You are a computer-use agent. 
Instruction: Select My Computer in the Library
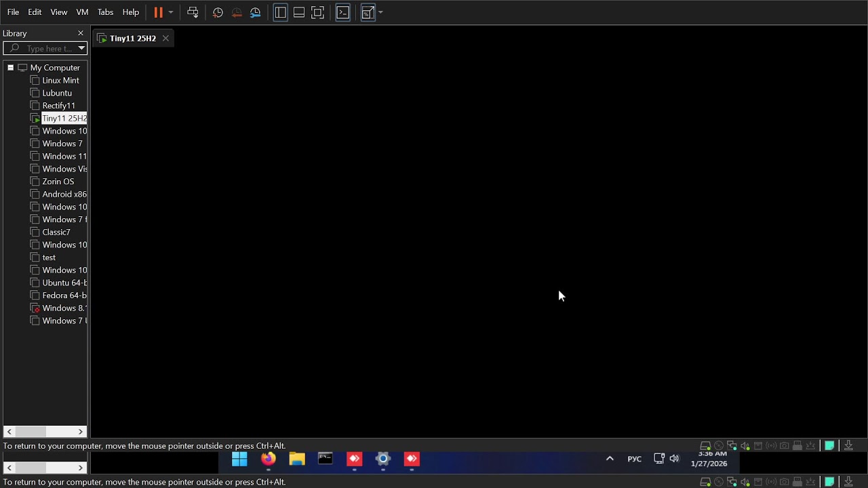tap(55, 68)
